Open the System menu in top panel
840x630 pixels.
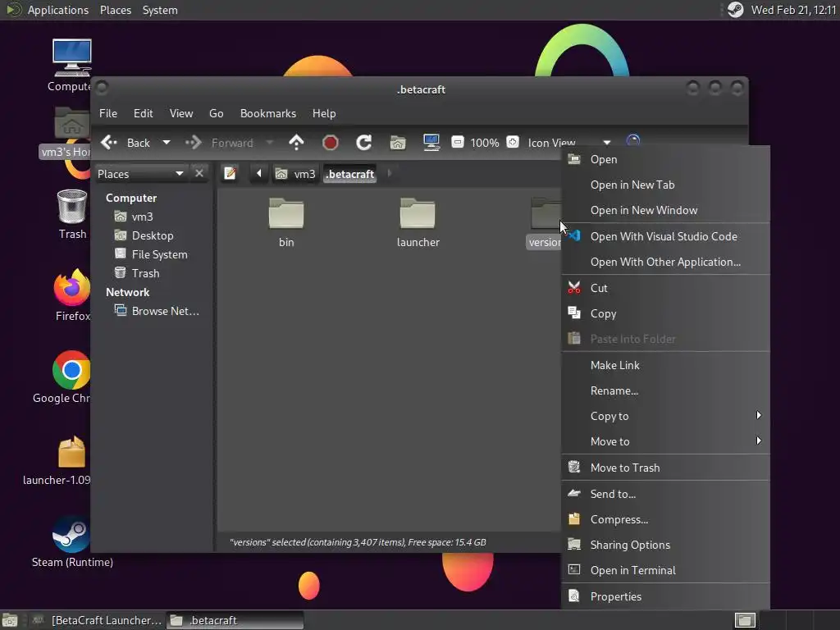coord(160,10)
